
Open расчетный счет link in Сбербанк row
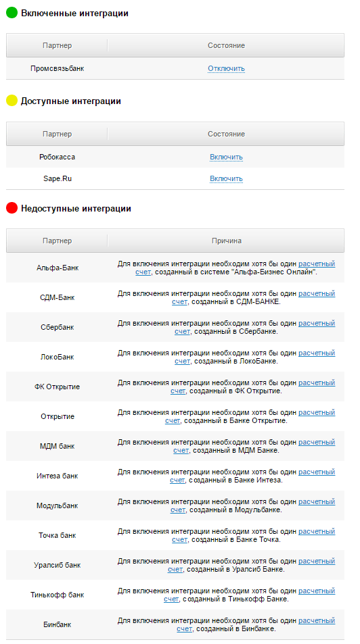[317, 323]
